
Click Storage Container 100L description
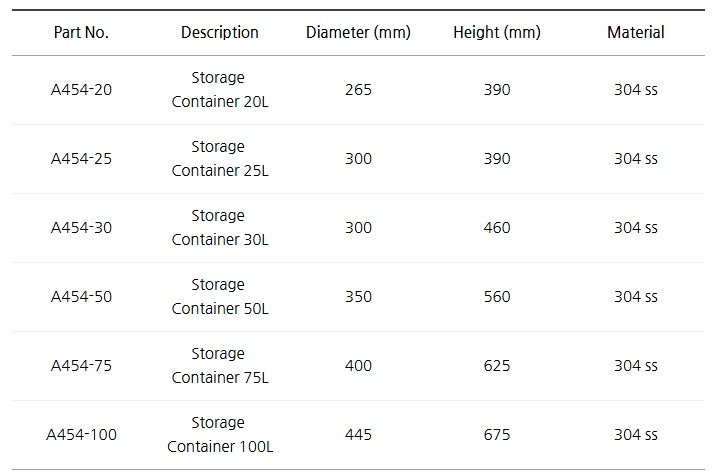point(219,435)
